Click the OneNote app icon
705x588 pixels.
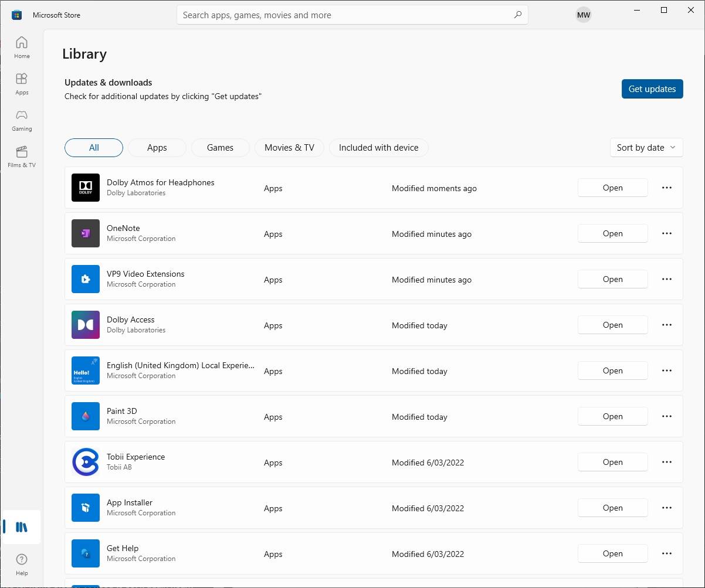pos(86,233)
